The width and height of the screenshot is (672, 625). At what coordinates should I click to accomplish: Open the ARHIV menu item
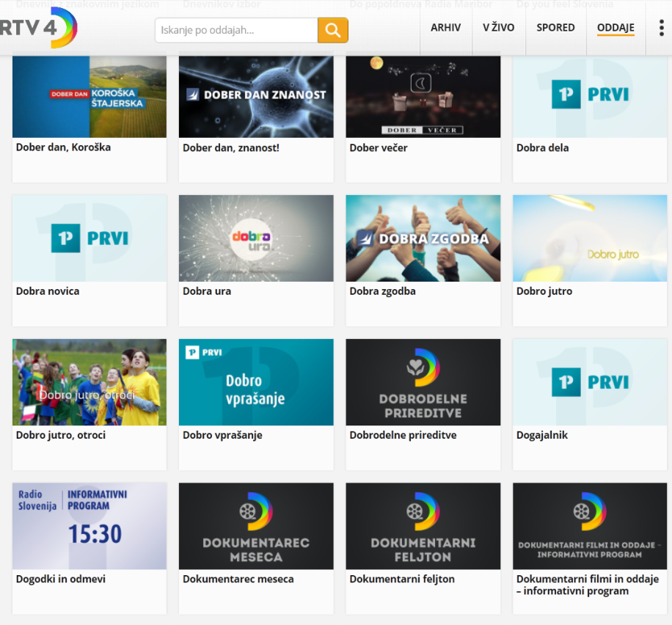click(x=446, y=27)
